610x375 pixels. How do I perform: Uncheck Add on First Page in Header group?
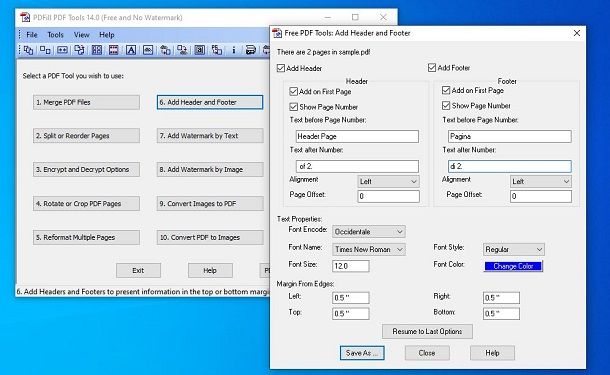294,91
